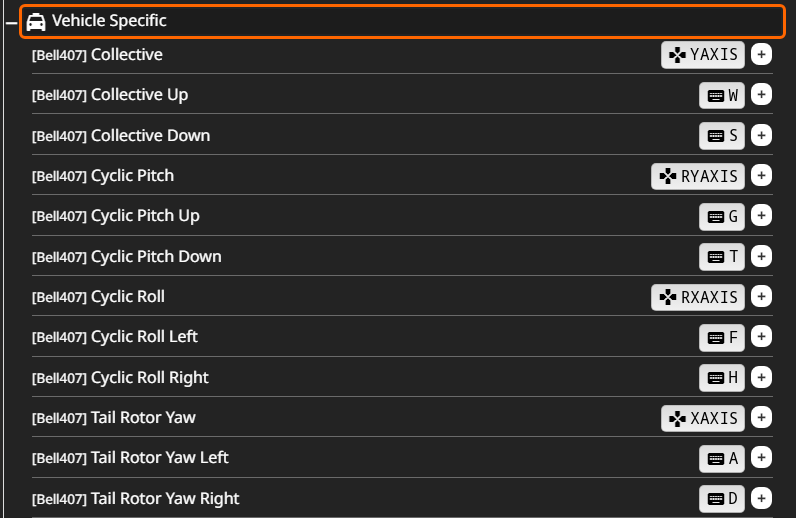Edit the YAXIS binding for Collective
796x518 pixels.
pos(703,54)
